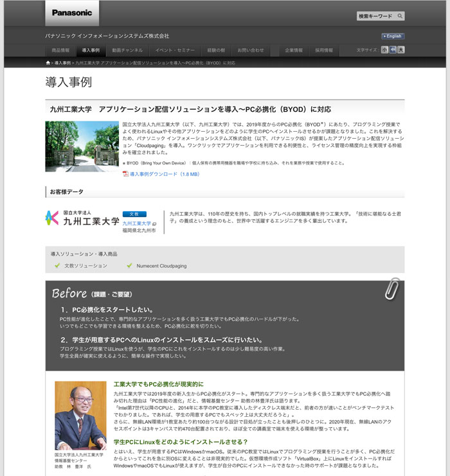Click the 九州工業大学 logo image
Viewport: 450px width, 476px height.
coord(82,218)
